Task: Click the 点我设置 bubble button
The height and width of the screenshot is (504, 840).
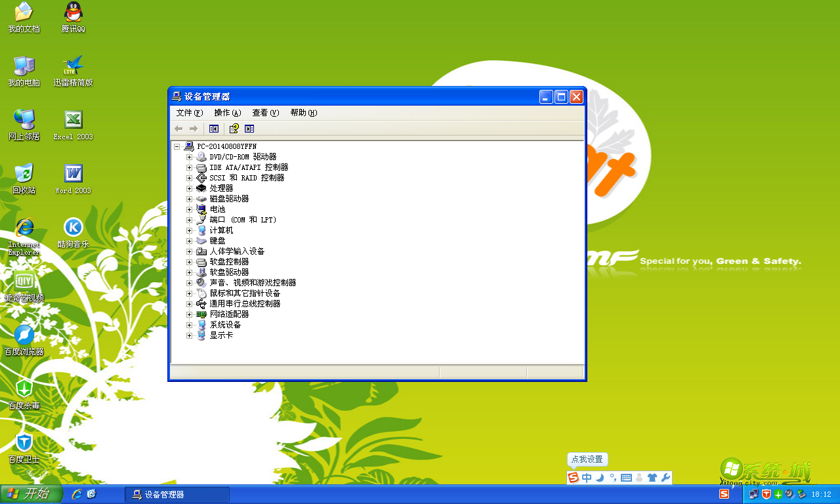Action: [x=588, y=459]
